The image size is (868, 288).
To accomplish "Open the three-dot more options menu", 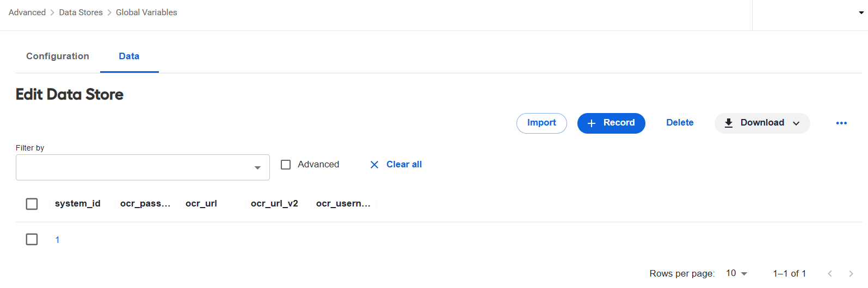I will pyautogui.click(x=841, y=123).
